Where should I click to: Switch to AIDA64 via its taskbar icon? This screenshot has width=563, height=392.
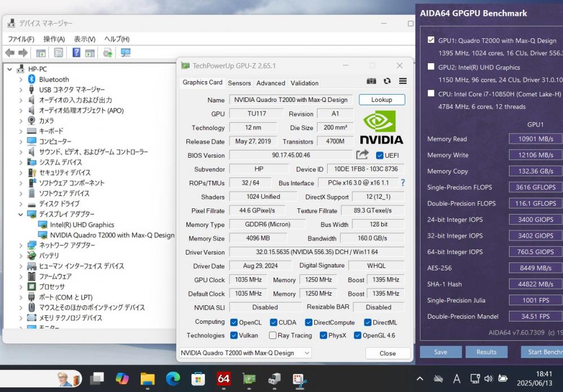pos(224,378)
